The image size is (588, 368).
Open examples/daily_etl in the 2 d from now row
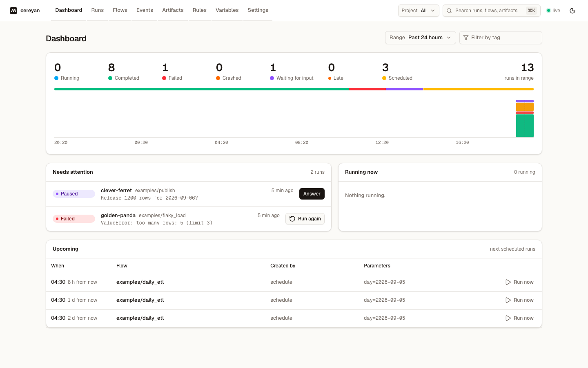click(x=140, y=318)
